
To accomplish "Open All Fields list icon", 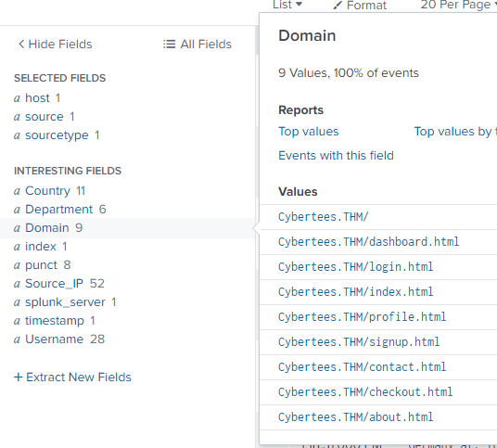I will pos(170,45).
